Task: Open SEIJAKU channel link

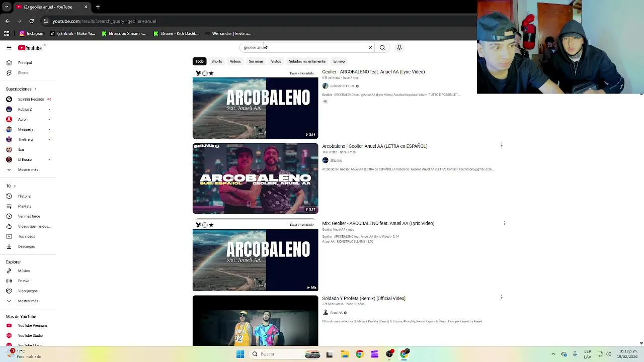Action: pyautogui.click(x=336, y=160)
